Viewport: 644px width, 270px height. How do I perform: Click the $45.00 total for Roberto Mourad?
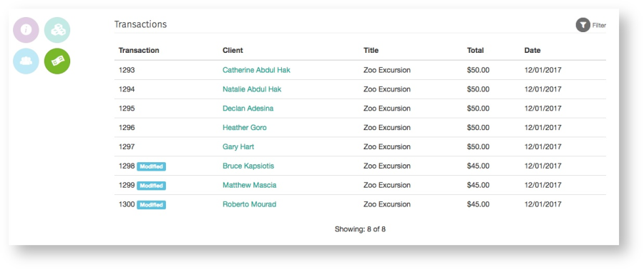point(478,204)
